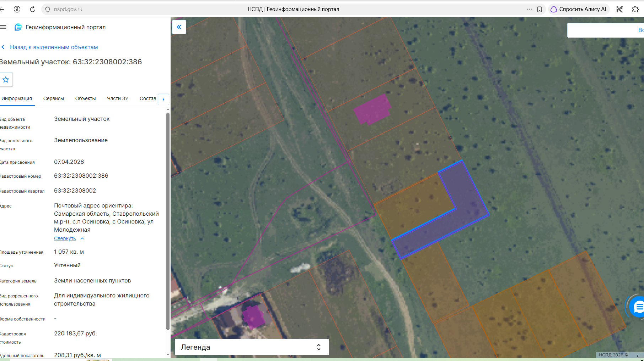Open the Части ЗУ tab
This screenshot has width=644, height=361.
[x=118, y=98]
